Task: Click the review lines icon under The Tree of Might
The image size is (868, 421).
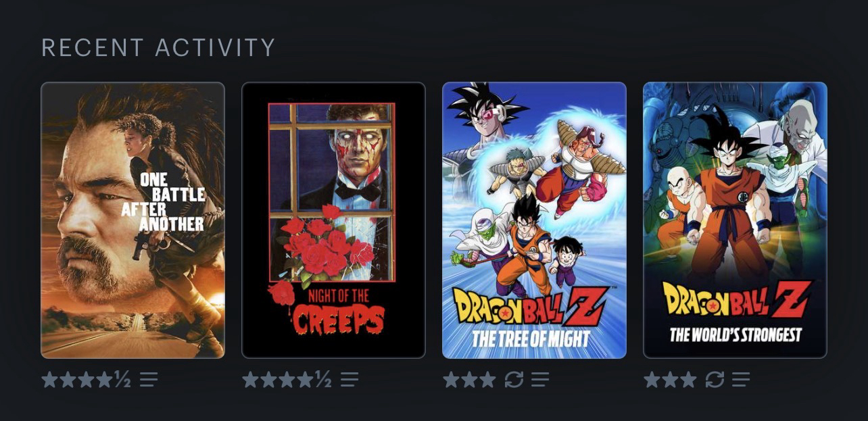Action: tap(540, 380)
